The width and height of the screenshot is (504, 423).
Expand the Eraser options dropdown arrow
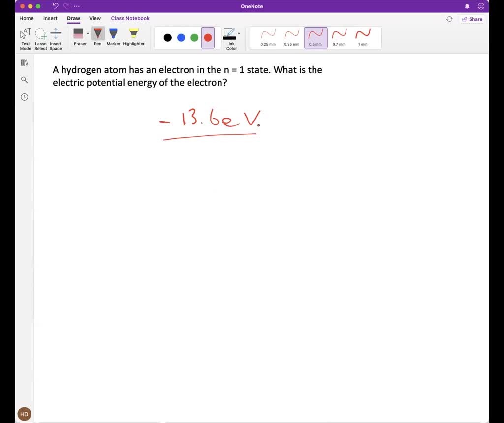(x=88, y=34)
